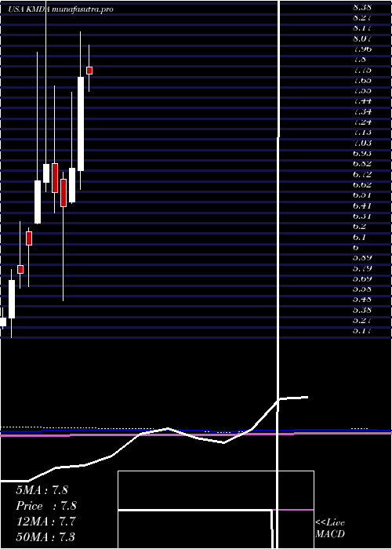The height and width of the screenshot is (549, 392).
Task: Click the 6.62 price axis label
Action: [x=362, y=184]
